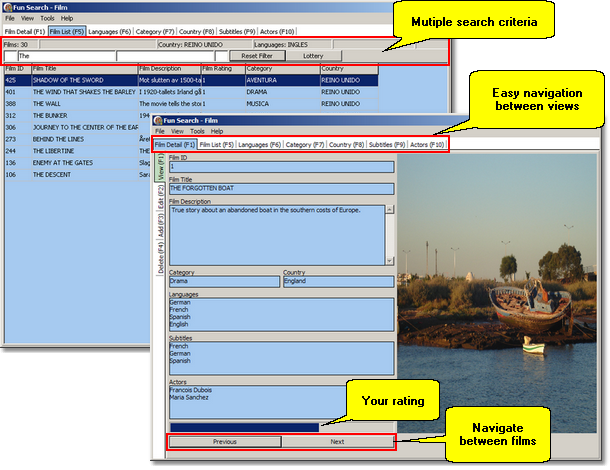Select German in Languages list

(x=180, y=302)
